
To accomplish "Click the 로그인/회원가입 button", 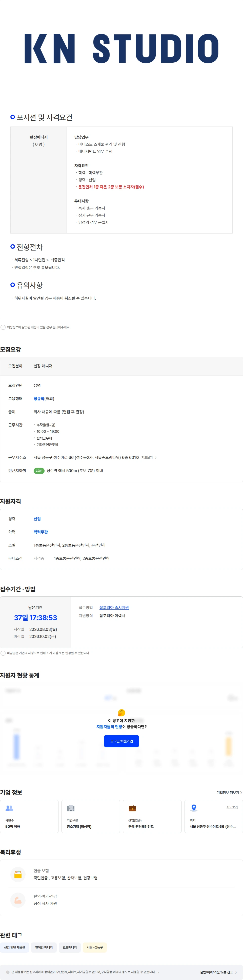I will (x=121, y=741).
